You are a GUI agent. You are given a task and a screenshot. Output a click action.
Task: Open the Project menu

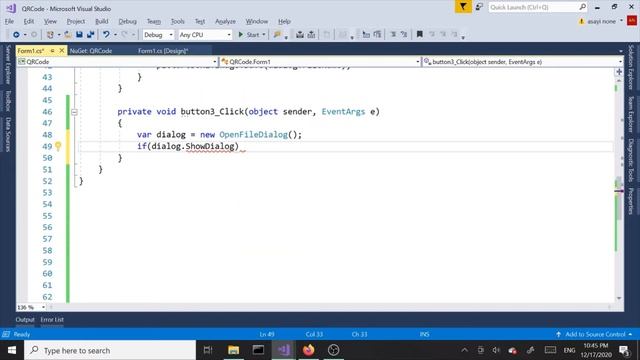tap(76, 21)
